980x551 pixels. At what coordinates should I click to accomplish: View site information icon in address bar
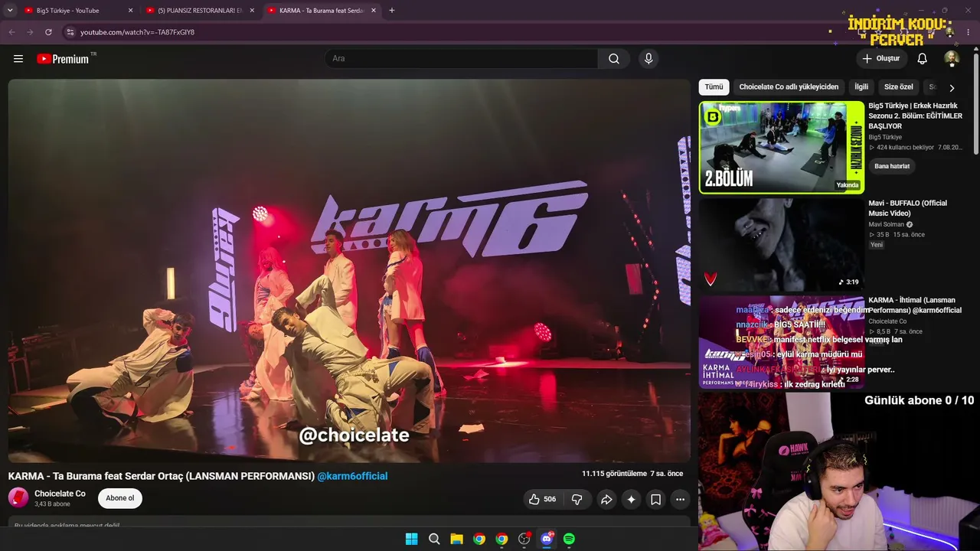pyautogui.click(x=70, y=32)
